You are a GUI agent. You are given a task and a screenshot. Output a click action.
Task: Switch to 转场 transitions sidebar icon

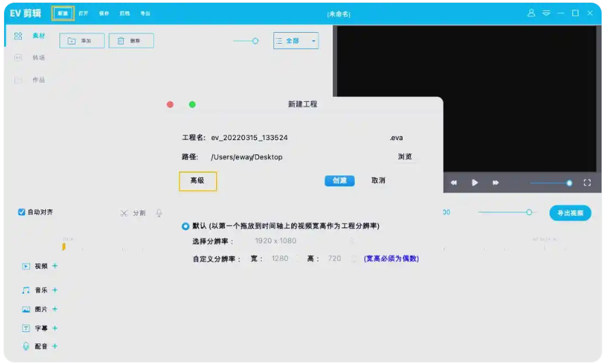coord(18,58)
